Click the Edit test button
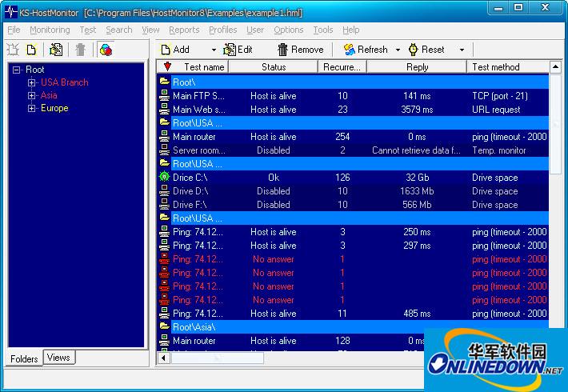Viewport: 568px width, 392px height. [x=238, y=50]
